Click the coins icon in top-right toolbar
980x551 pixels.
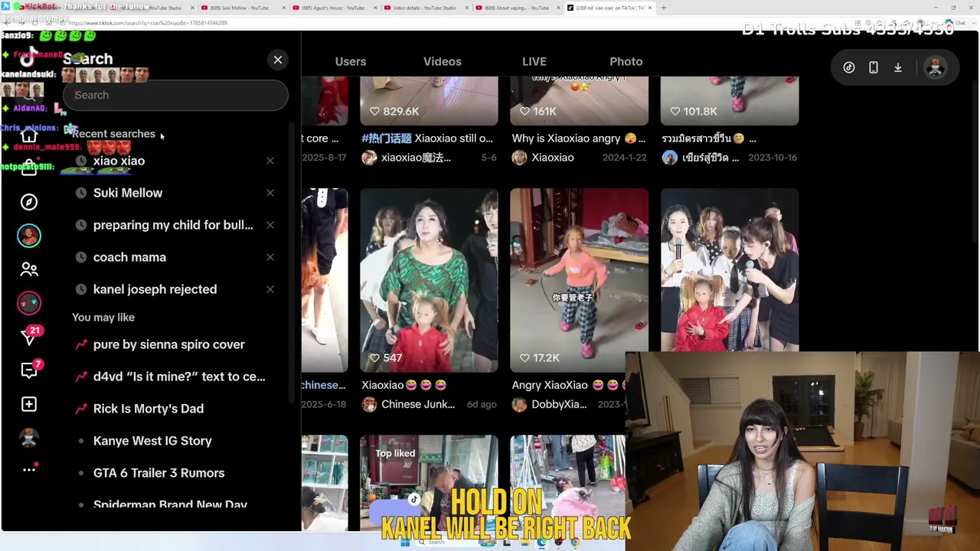click(x=849, y=67)
